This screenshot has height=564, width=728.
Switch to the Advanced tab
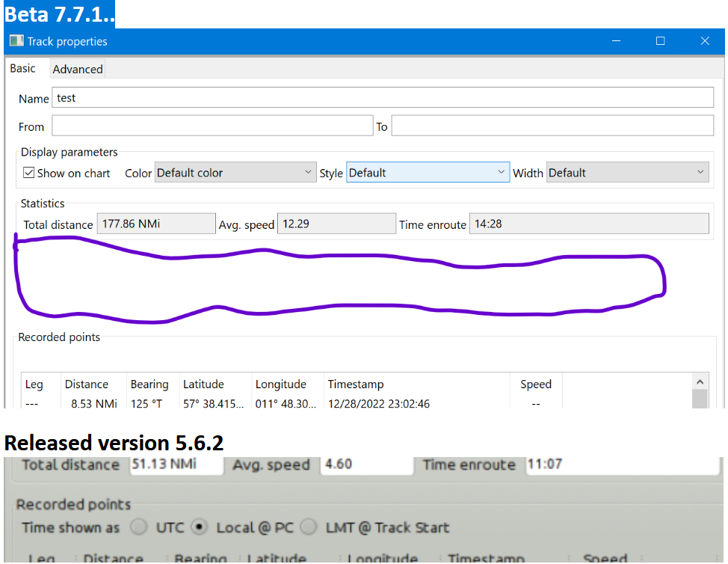click(77, 69)
